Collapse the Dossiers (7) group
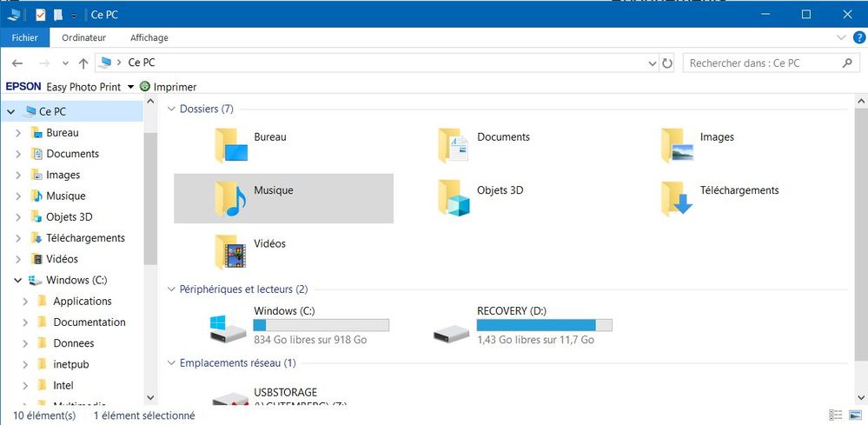Image resolution: width=868 pixels, height=425 pixels. tap(170, 110)
